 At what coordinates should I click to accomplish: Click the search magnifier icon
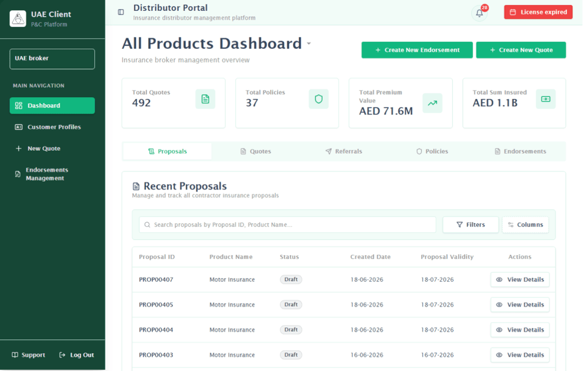tap(147, 225)
